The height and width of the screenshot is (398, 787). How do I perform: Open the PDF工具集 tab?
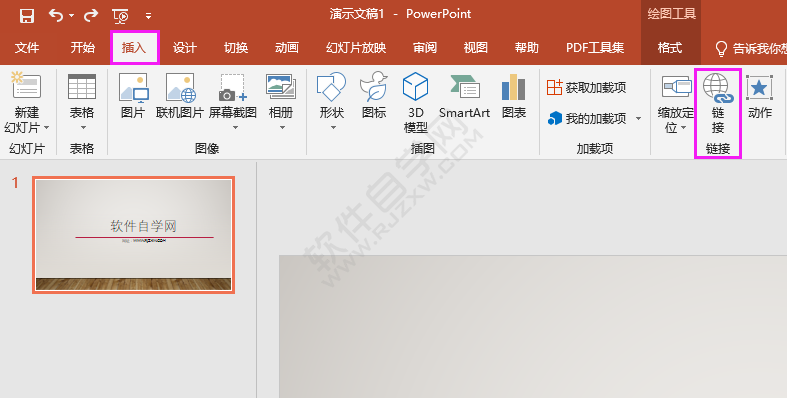[x=595, y=48]
